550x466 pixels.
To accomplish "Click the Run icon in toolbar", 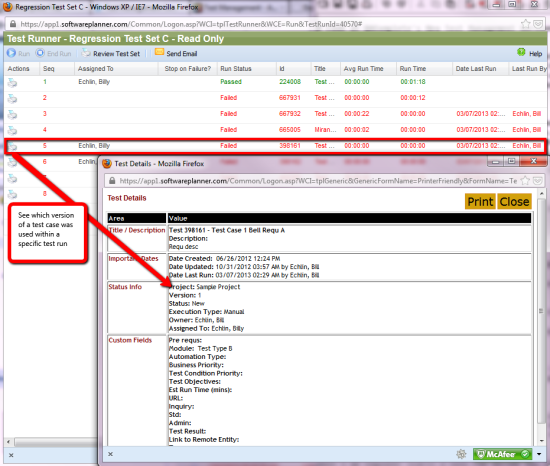I will tap(11, 53).
